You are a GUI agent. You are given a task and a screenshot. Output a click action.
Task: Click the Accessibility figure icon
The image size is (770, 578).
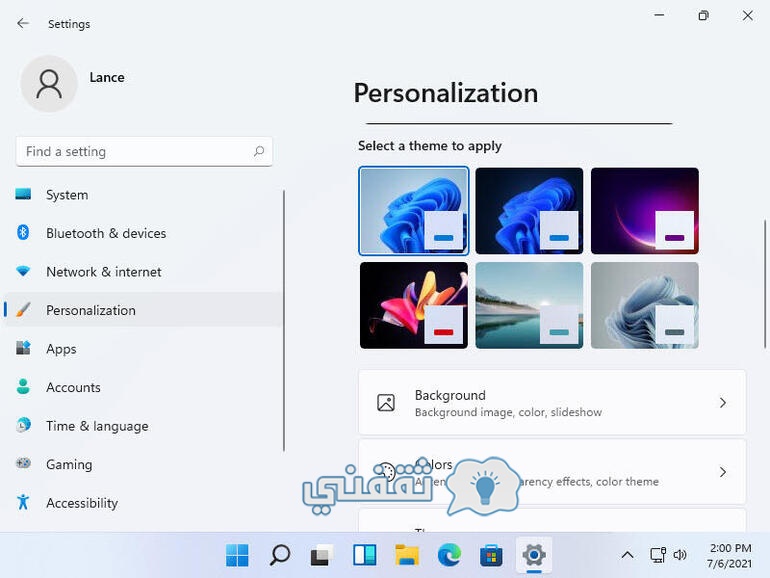coord(23,502)
